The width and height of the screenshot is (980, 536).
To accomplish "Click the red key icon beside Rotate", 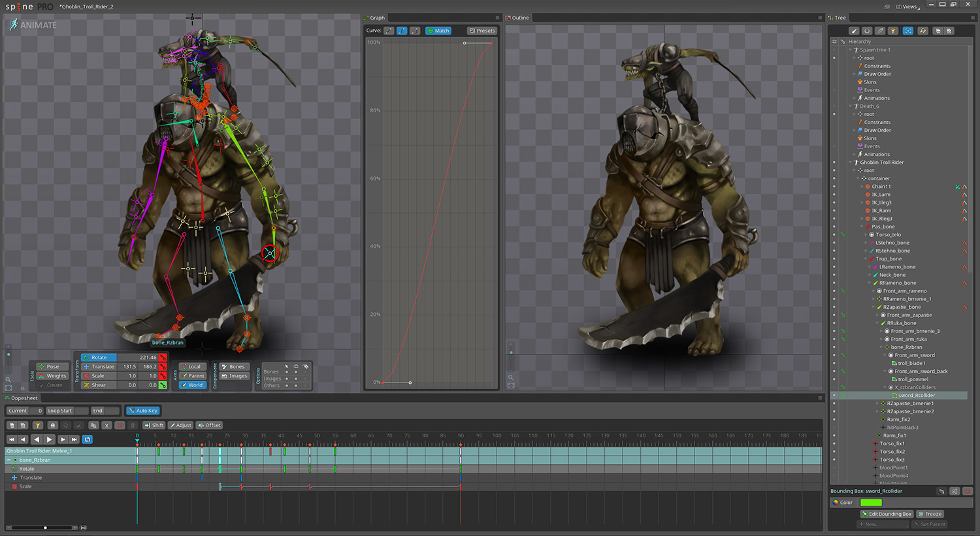I will [x=163, y=357].
